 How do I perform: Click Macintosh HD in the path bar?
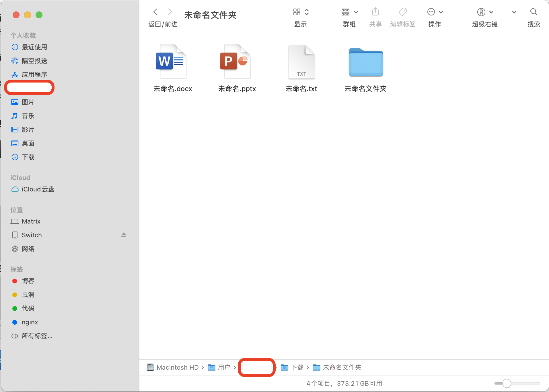coord(177,367)
